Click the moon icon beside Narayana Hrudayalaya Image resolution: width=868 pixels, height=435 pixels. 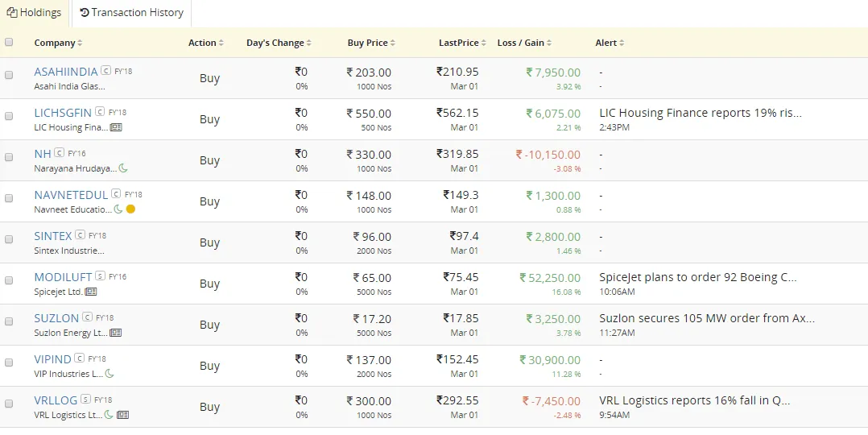coord(123,168)
